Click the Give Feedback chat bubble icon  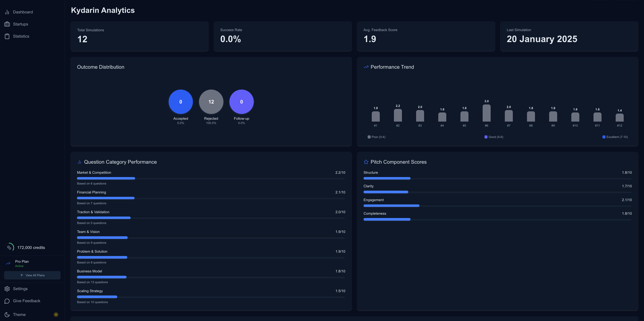(x=7, y=301)
